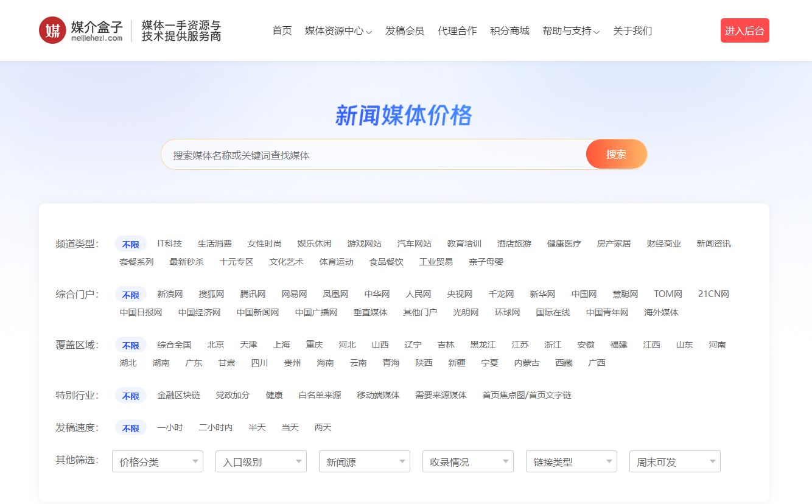The height and width of the screenshot is (504, 812).
Task: Expand the 媒体资源中心 menu
Action: (x=338, y=30)
